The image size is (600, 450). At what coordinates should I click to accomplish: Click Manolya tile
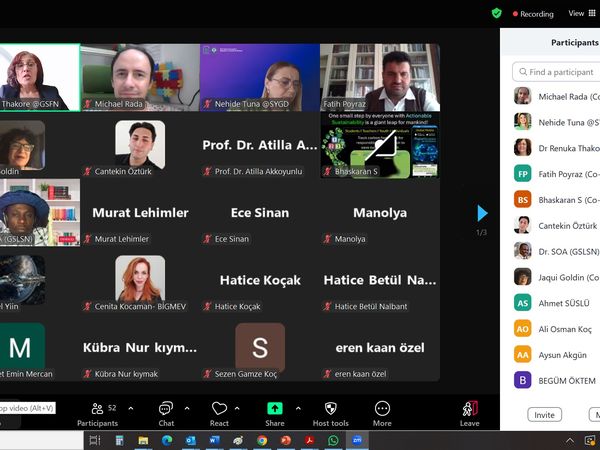[380, 213]
